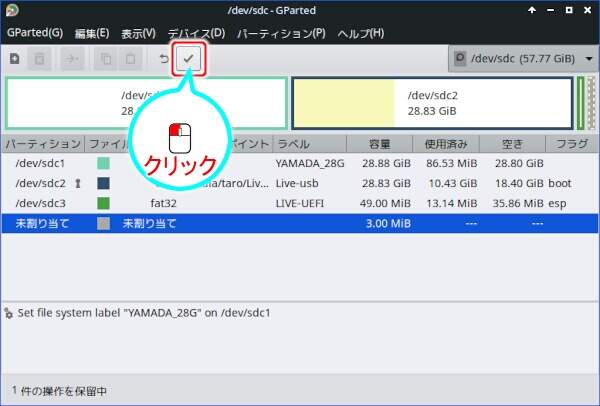The image size is (600, 406).
Task: Select the small green sdc3 block in disk map
Action: [x=580, y=103]
